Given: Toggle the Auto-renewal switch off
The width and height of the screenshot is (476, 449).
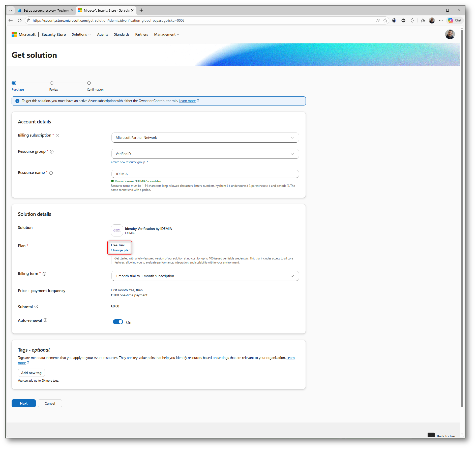Looking at the screenshot, I should [x=118, y=322].
